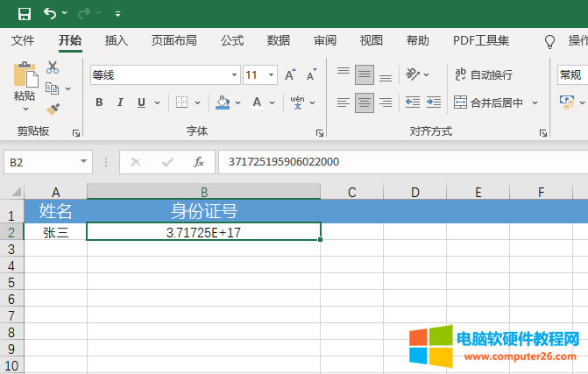The height and width of the screenshot is (374, 588).
Task: Open the 字体 dialog launcher
Action: (320, 133)
